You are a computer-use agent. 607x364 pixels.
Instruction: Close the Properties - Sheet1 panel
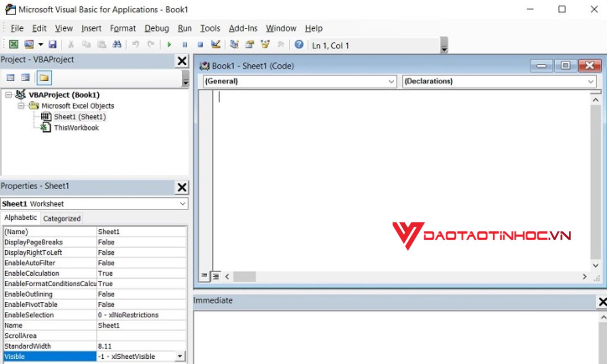pyautogui.click(x=182, y=187)
